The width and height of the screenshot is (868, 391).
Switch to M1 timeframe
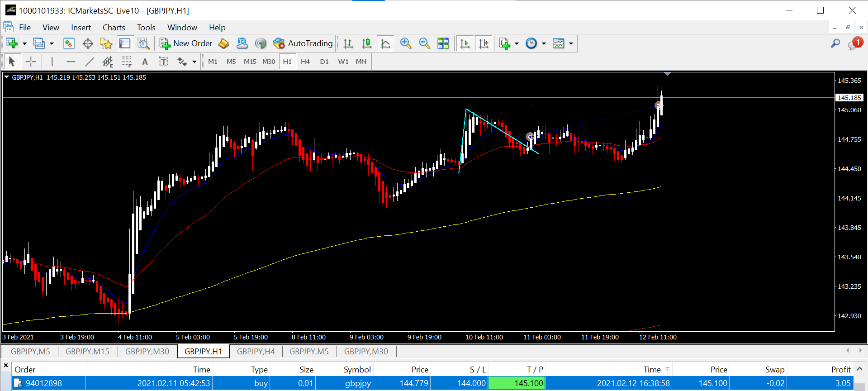[213, 62]
